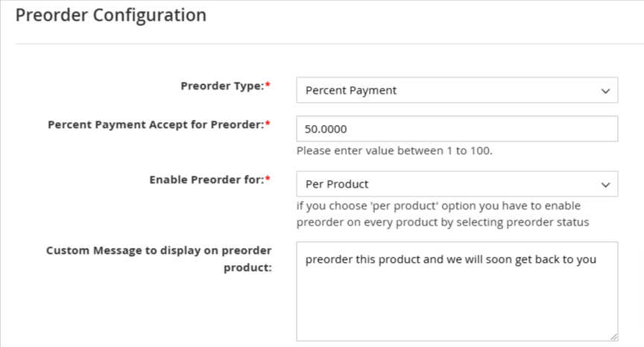Click the Preorder Configuration section heading
The image size is (644, 347).
click(x=110, y=15)
